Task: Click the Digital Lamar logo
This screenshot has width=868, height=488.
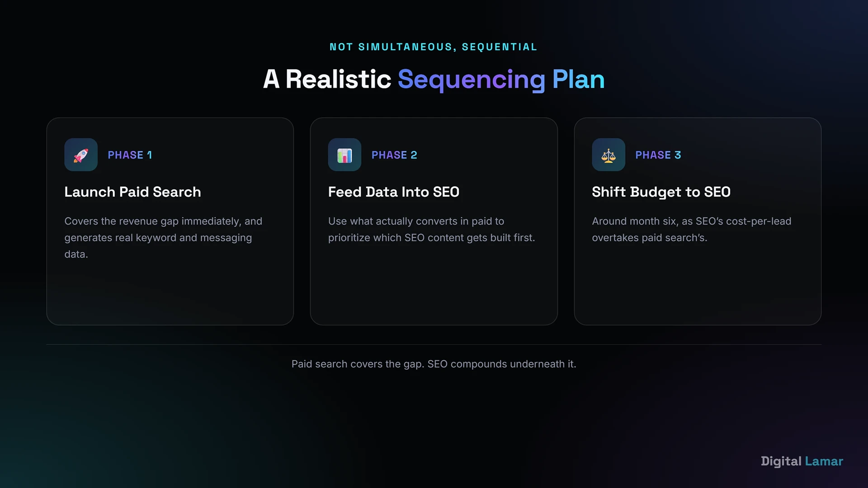Action: [x=802, y=461]
